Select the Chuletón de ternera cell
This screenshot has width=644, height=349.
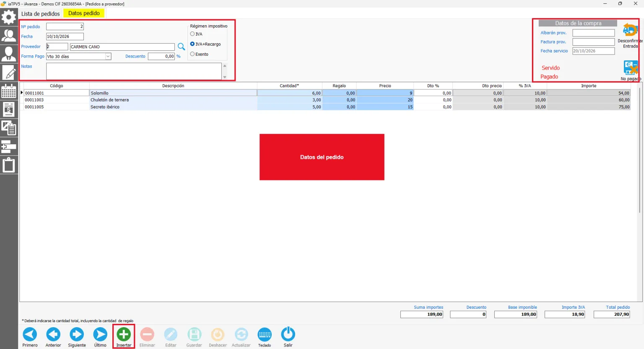coord(173,100)
